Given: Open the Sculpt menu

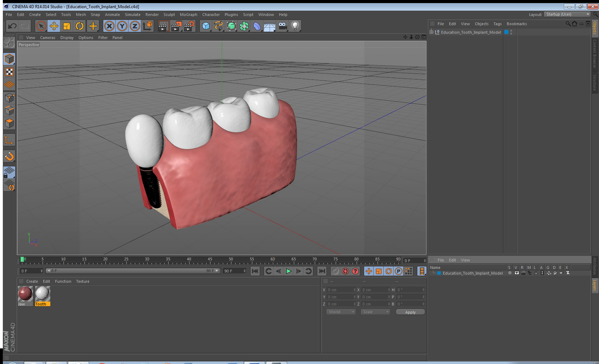Looking at the screenshot, I should 169,15.
